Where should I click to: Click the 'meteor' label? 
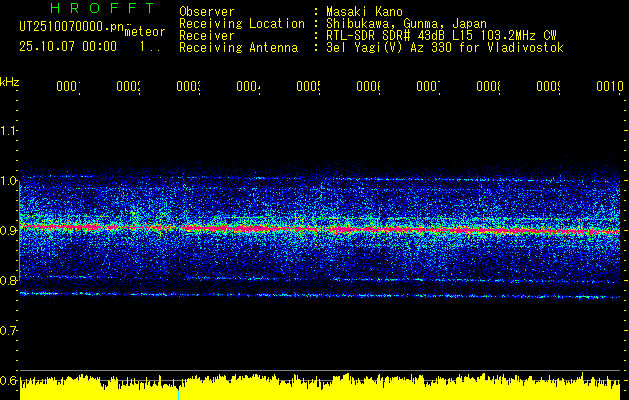144,32
